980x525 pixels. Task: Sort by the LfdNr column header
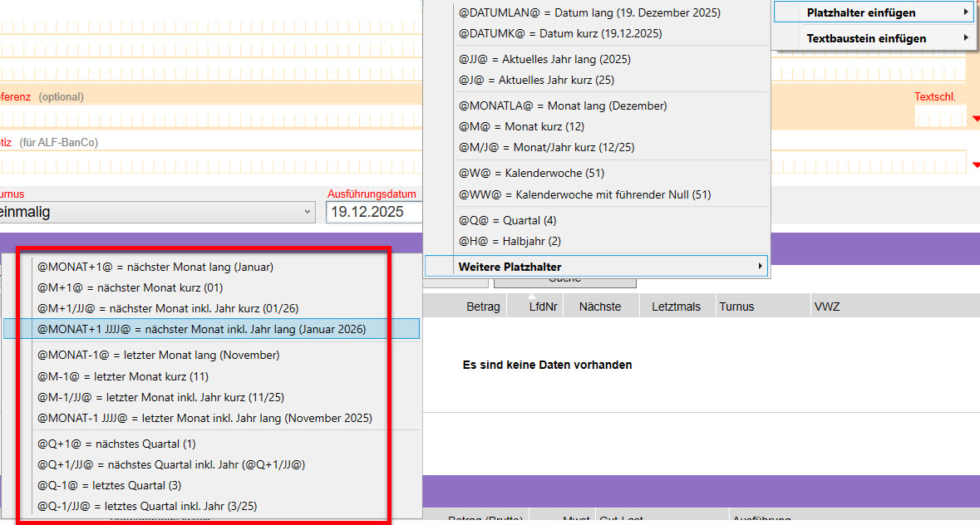[x=544, y=307]
